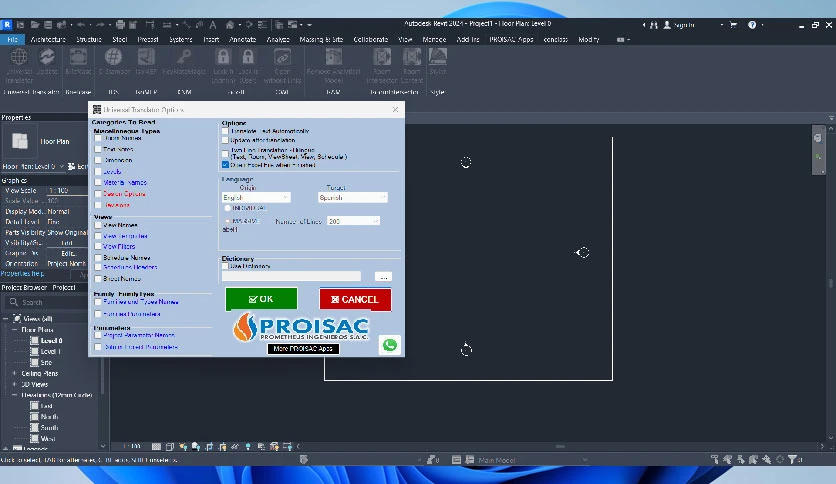Click the Styler ribbon icon

[438, 57]
